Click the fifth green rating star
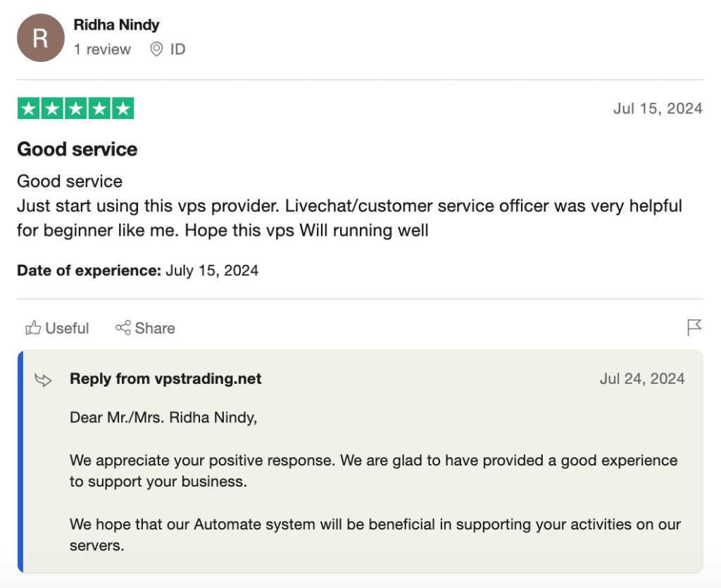721x588 pixels. tap(123, 108)
